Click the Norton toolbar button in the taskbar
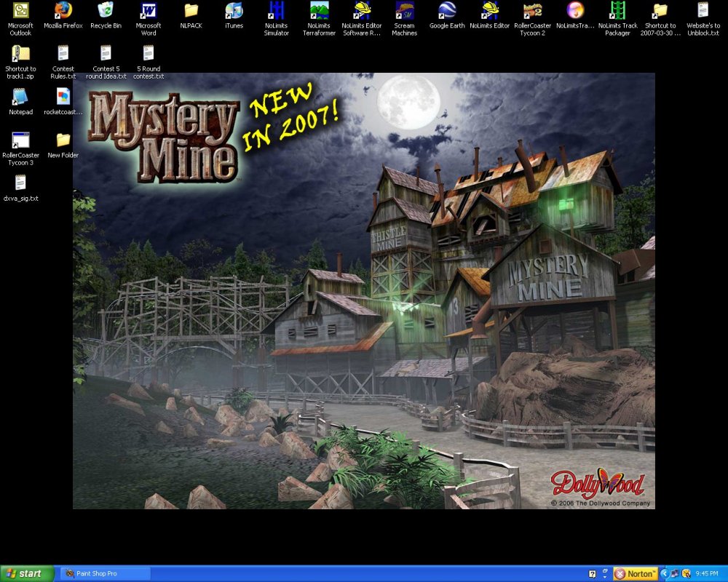 pos(636,573)
